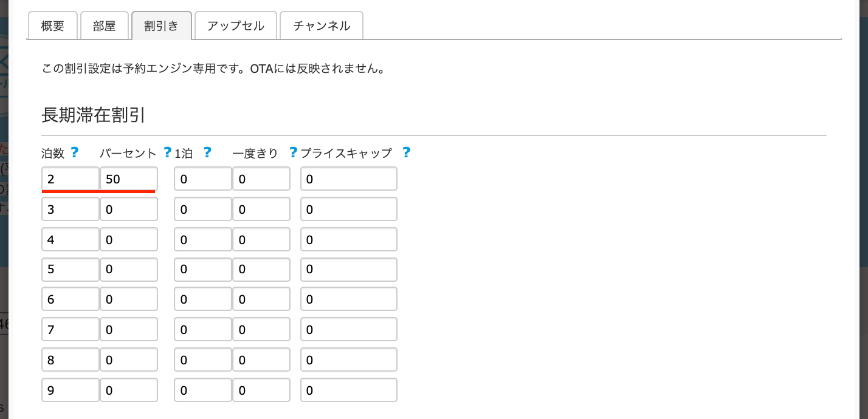This screenshot has height=419, width=868.
Task: Click help icon next to 1泊
Action: click(x=207, y=152)
